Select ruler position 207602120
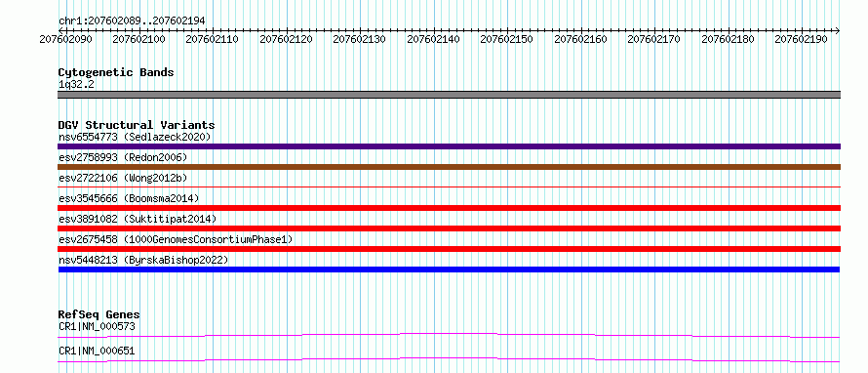This screenshot has height=373, width=868. [286, 39]
